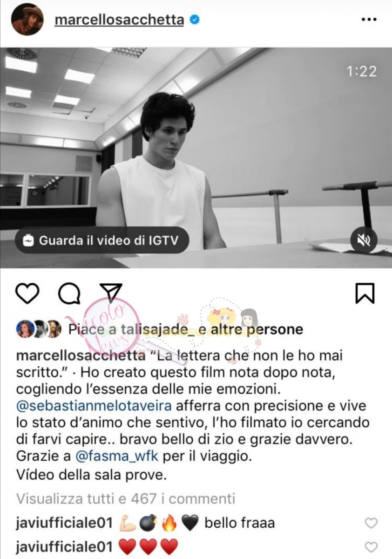This screenshot has width=392, height=559.
Task: Open the marcellosacchetta username in the caption
Action: [81, 356]
